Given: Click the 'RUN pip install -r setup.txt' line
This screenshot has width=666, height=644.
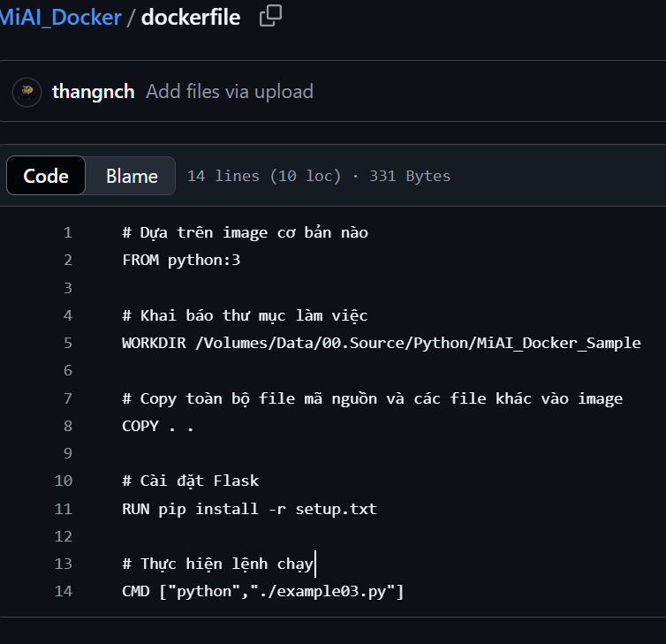Looking at the screenshot, I should pos(249,509).
